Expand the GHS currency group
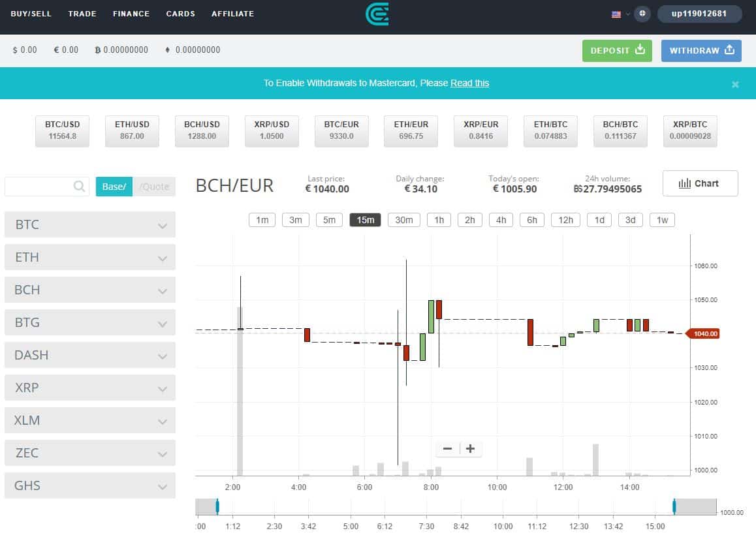756x537 pixels. (89, 485)
